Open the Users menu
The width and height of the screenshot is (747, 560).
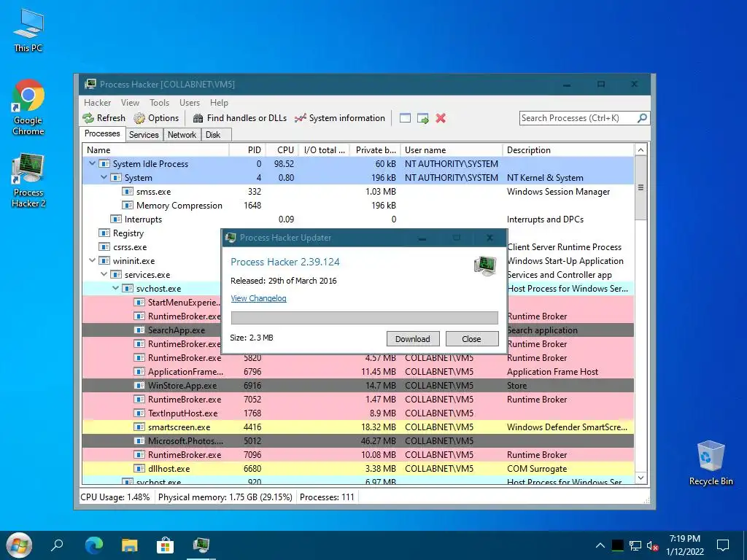190,103
